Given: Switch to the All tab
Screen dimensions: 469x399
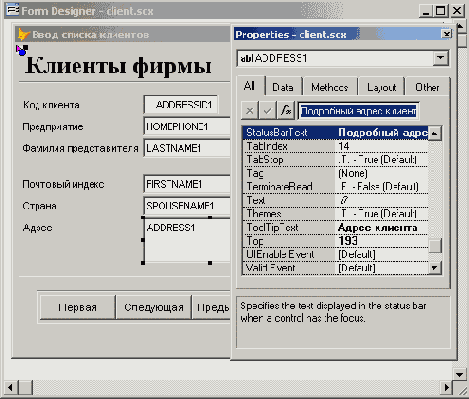Looking at the screenshot, I should coord(250,86).
